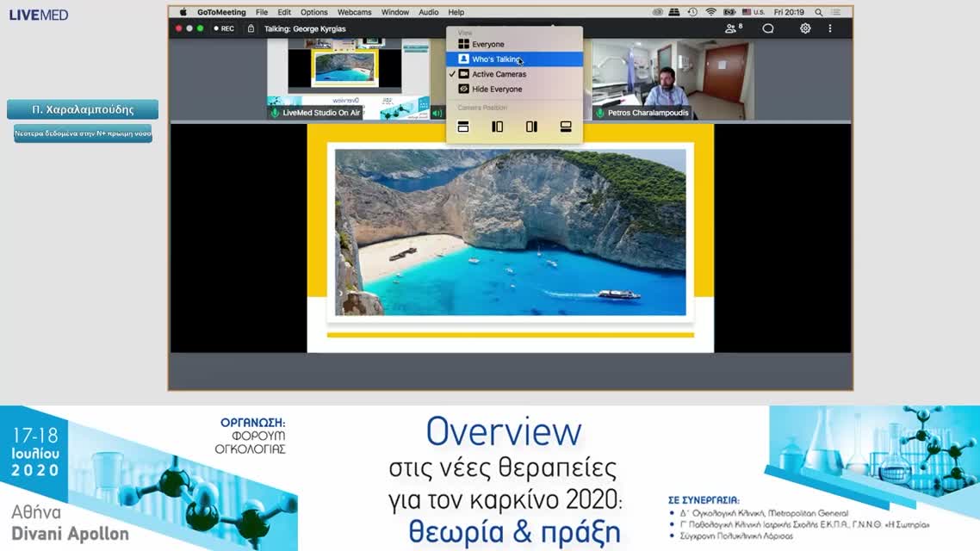Screen dimensions: 980x551
Task: Toggle the REC recording button
Action: tap(223, 28)
